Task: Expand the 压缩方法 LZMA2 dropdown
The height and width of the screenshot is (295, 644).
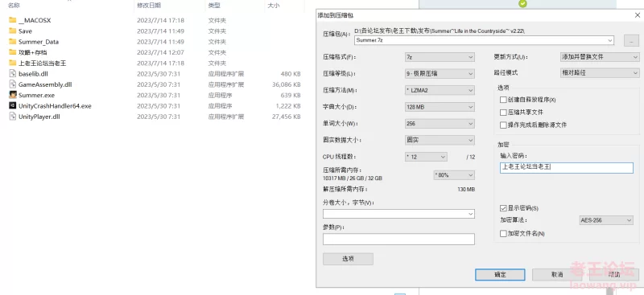Action: 440,90
